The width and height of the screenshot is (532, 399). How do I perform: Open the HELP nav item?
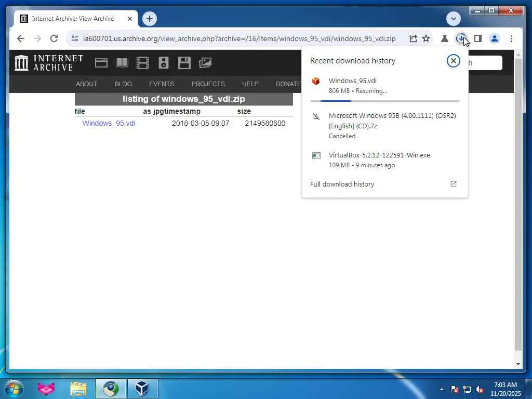pyautogui.click(x=250, y=84)
